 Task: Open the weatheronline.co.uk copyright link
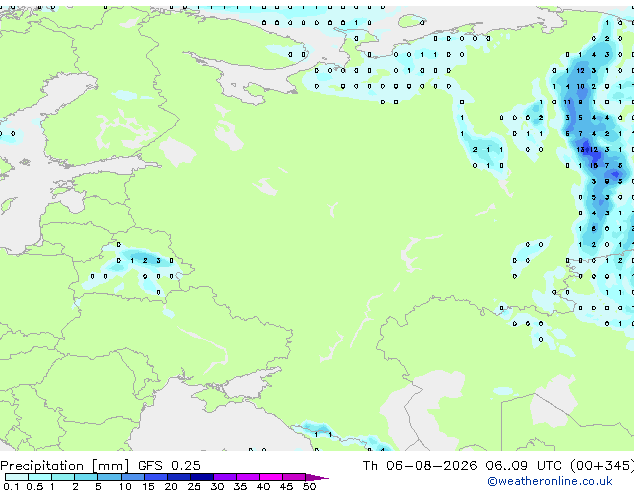(x=550, y=481)
